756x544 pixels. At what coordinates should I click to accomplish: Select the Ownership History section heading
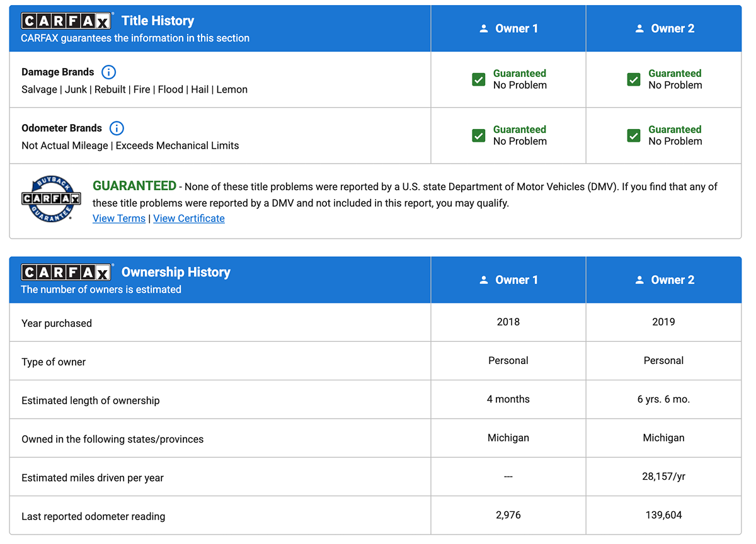click(x=176, y=272)
